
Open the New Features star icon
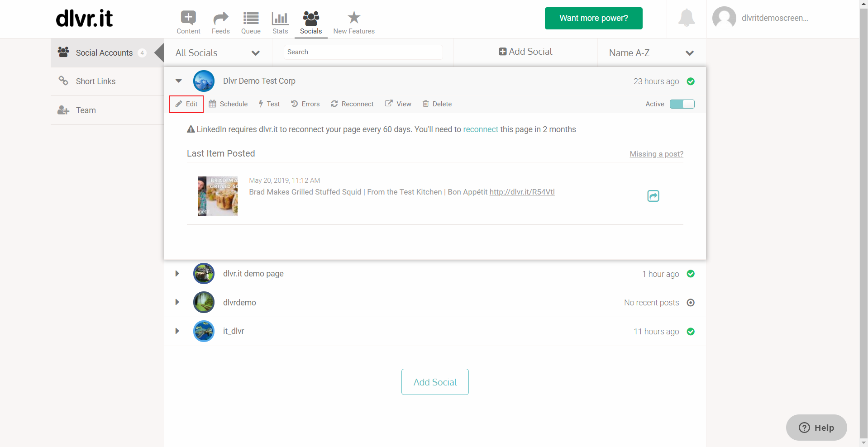pyautogui.click(x=354, y=18)
